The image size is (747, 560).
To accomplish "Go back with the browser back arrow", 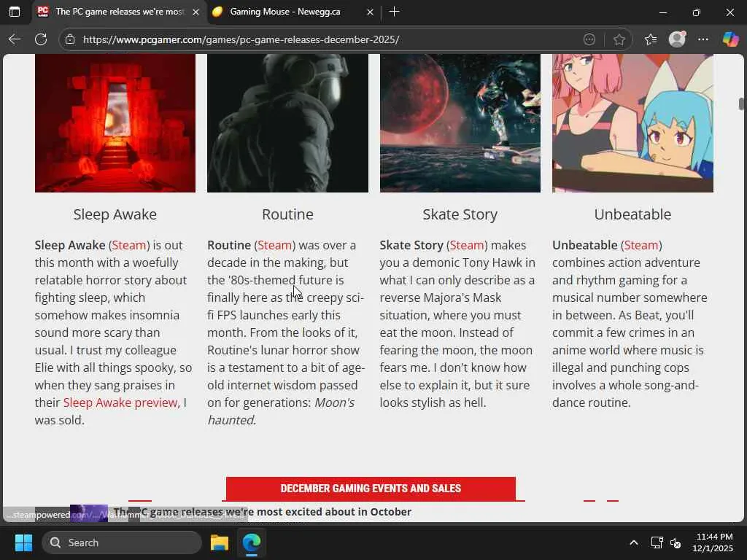I will click(x=15, y=39).
